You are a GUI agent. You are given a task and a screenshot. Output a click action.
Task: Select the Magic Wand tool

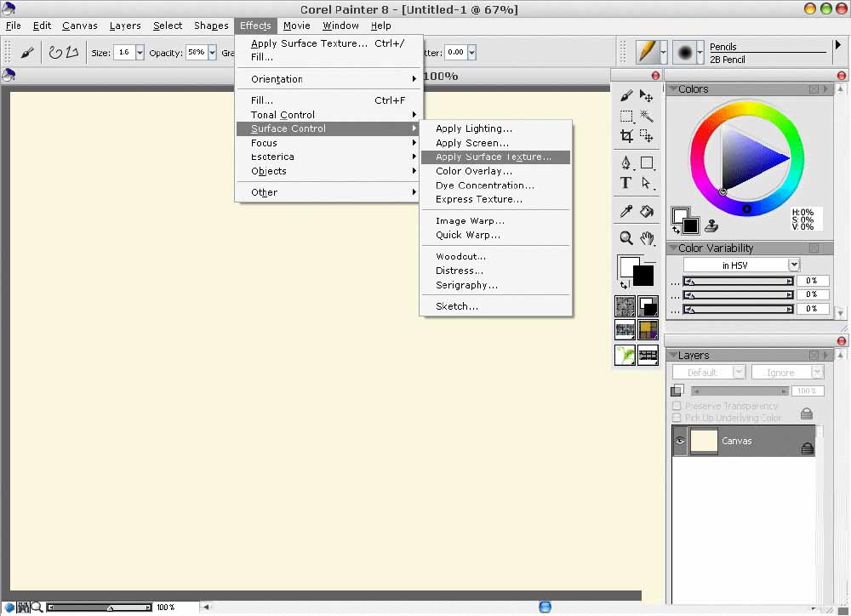click(x=646, y=117)
